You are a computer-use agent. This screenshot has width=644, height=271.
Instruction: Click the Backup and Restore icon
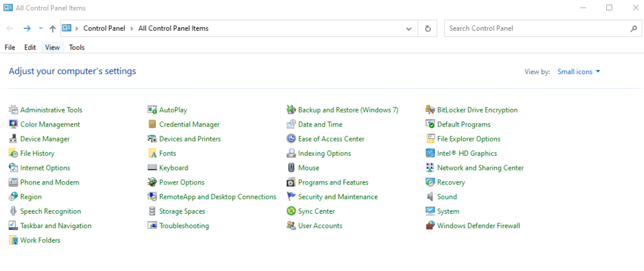pos(291,110)
